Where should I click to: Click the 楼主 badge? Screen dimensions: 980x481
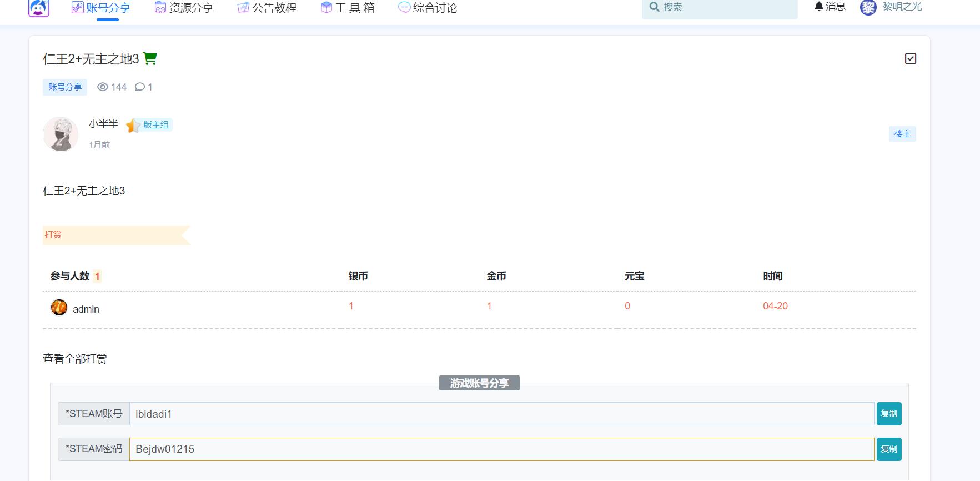(x=902, y=134)
